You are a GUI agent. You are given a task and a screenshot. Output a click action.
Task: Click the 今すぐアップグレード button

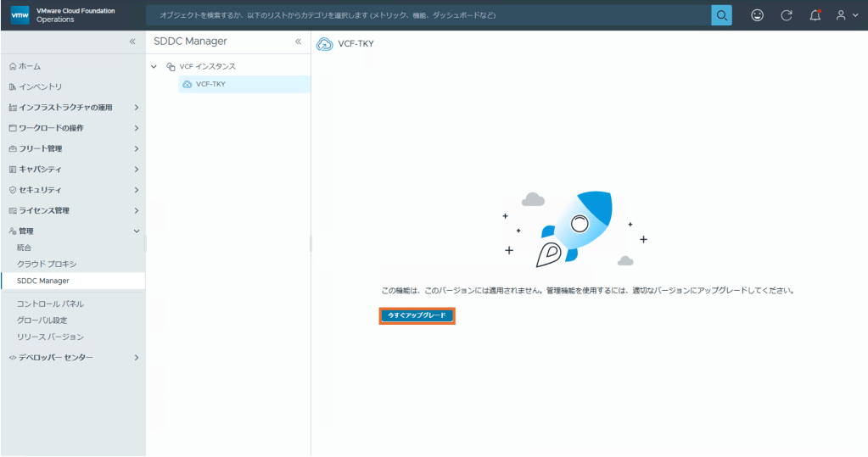(417, 315)
